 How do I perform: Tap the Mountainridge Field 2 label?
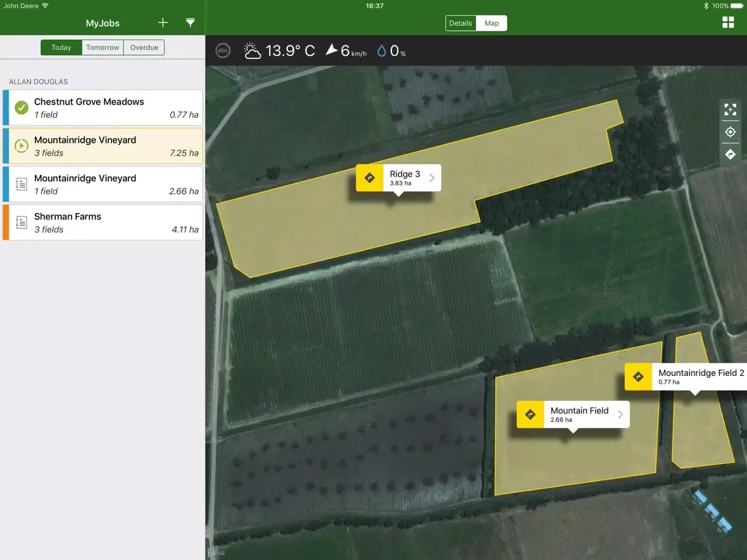click(701, 373)
